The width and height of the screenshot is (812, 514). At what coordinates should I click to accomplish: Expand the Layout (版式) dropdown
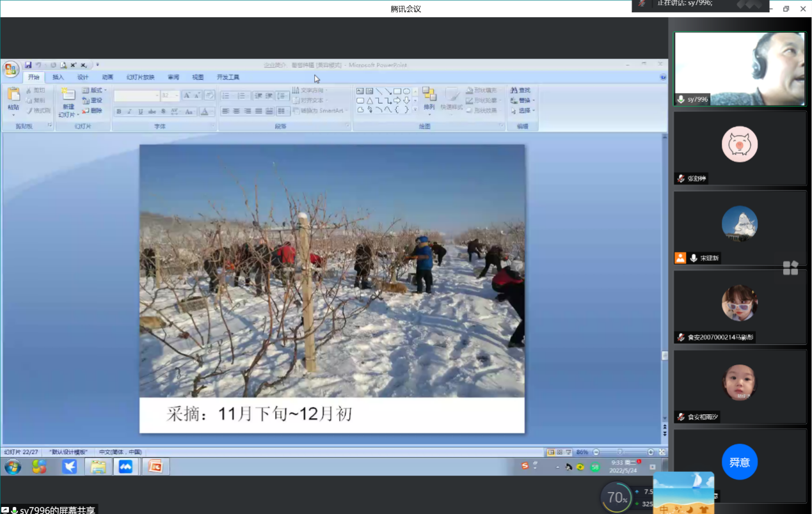(x=95, y=90)
